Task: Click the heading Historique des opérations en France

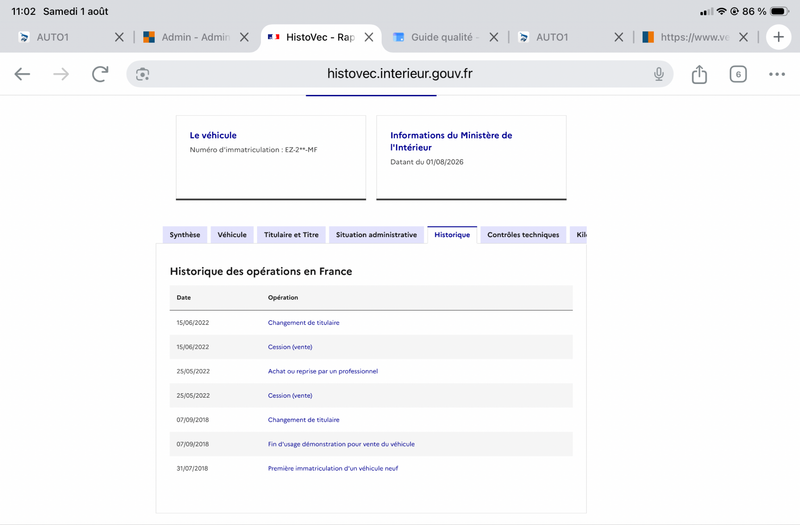Action: coord(261,271)
